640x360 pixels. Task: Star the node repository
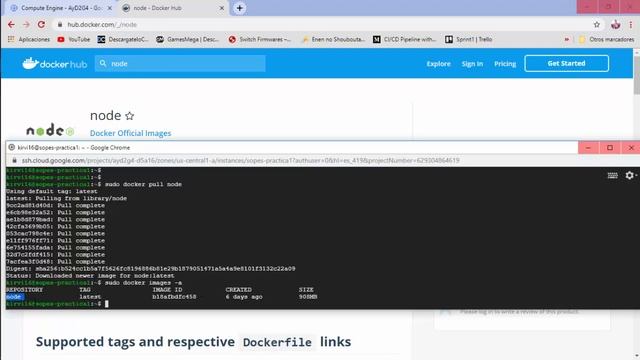click(x=129, y=116)
